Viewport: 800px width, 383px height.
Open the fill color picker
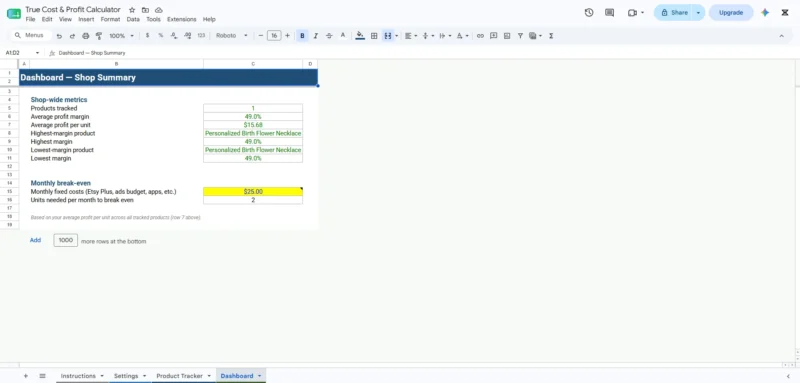click(x=360, y=36)
